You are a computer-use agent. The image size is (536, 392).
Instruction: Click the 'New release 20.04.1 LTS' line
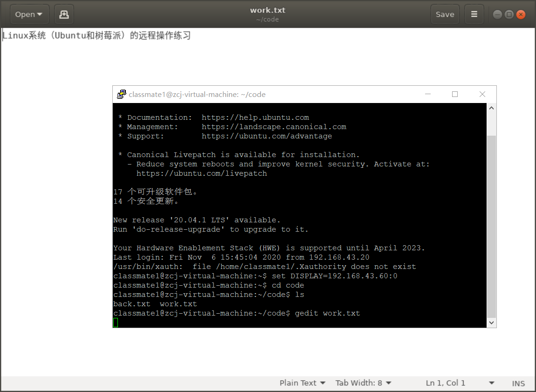click(197, 220)
